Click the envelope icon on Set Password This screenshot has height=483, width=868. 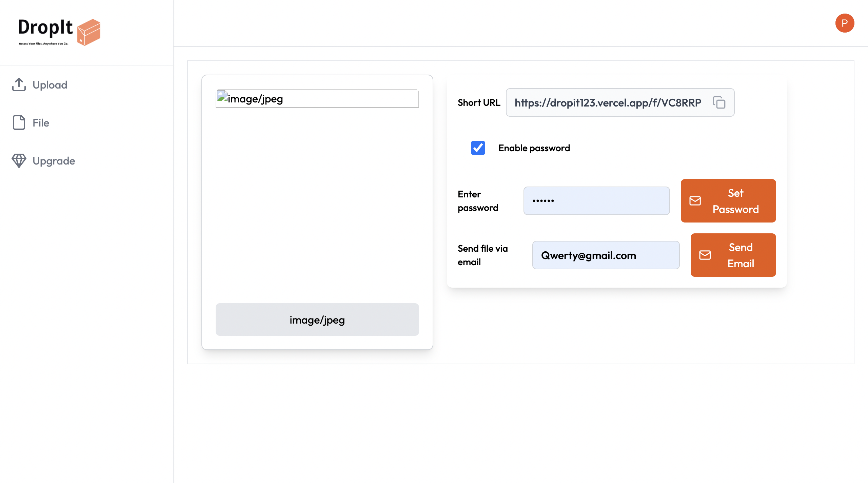pos(695,201)
